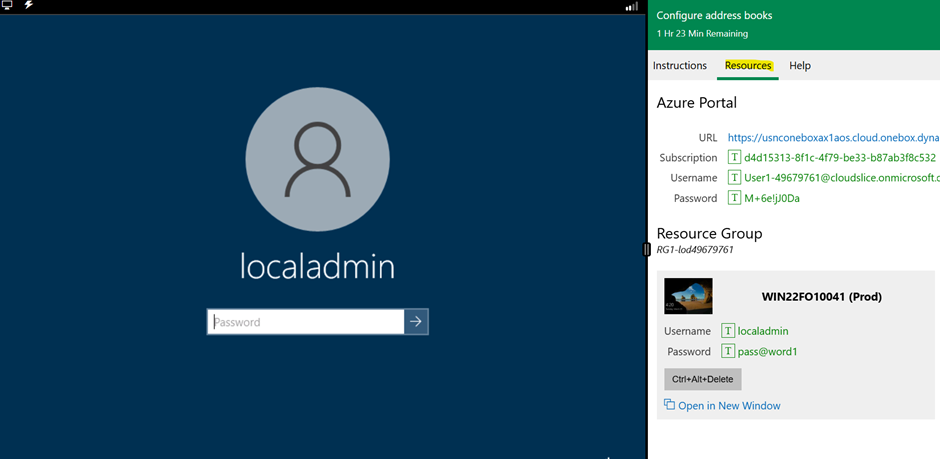
Task: Open the WIN22FO10041 VM thumbnail
Action: coord(688,296)
